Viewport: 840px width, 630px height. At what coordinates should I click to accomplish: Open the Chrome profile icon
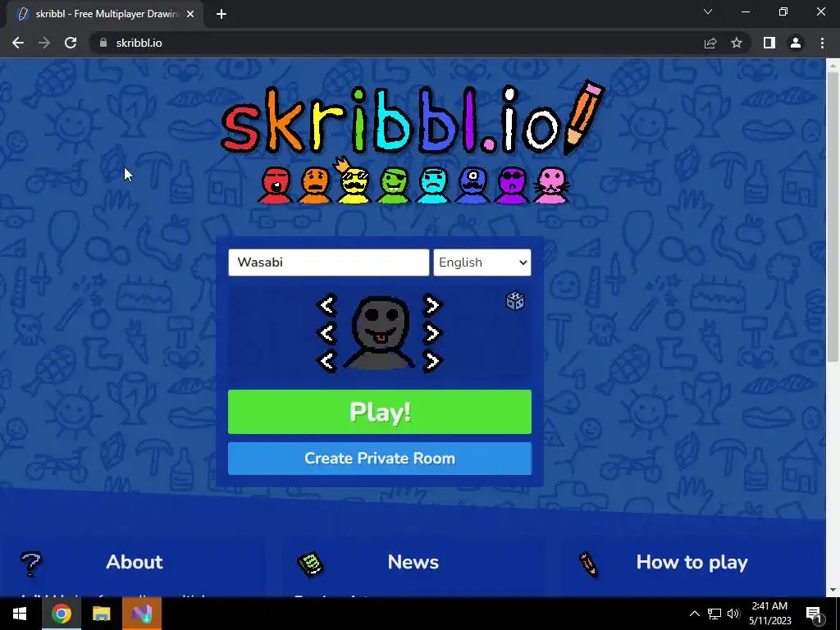[x=796, y=43]
